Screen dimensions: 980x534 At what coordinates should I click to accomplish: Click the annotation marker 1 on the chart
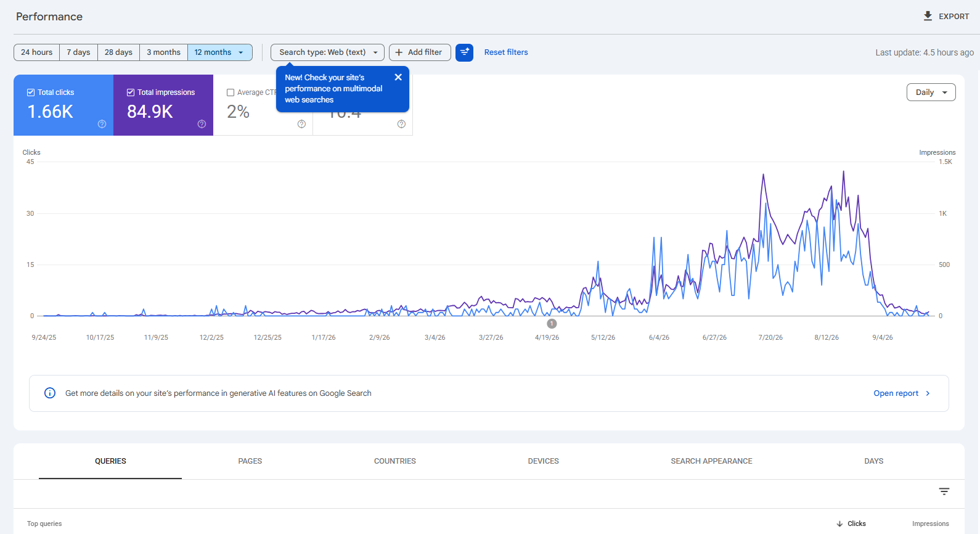(x=552, y=324)
